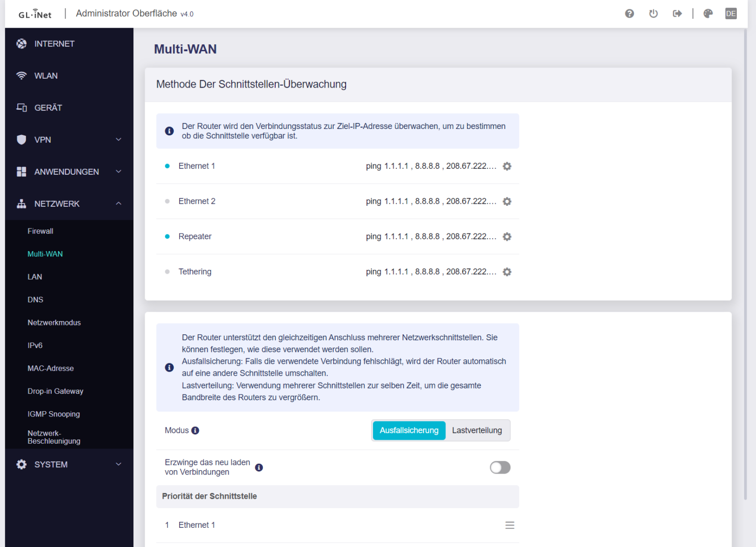Select Ausfallsicherung mode

click(409, 430)
